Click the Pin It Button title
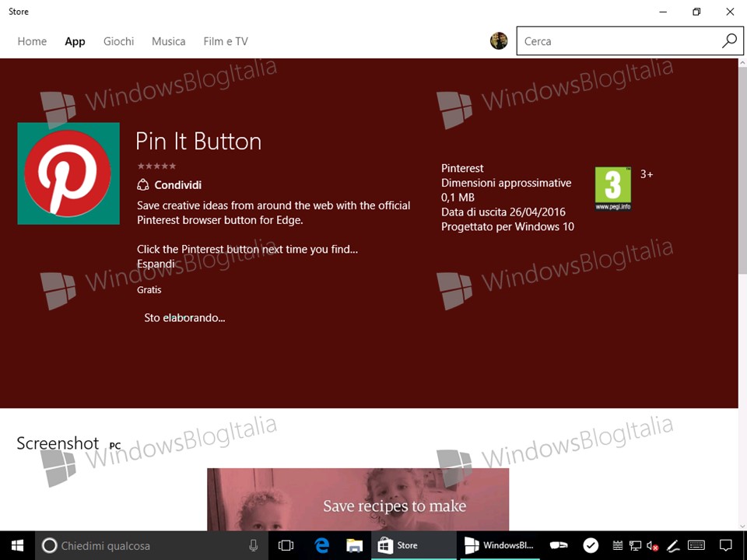Screen dimensions: 747x560 click(x=198, y=142)
